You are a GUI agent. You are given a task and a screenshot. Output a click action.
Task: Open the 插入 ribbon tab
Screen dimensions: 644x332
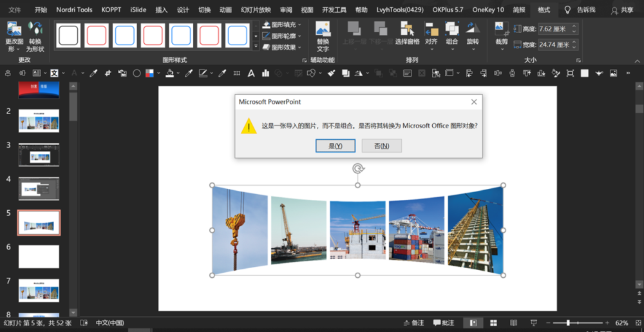162,10
